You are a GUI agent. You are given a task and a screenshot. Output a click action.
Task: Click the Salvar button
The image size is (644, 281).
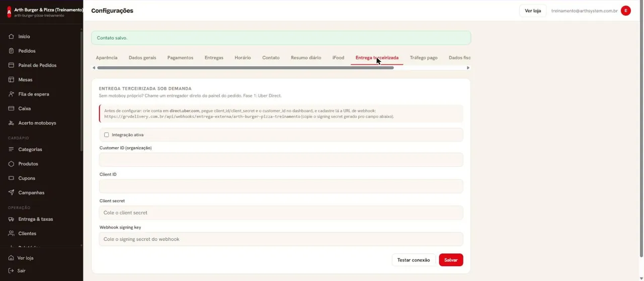pyautogui.click(x=451, y=260)
